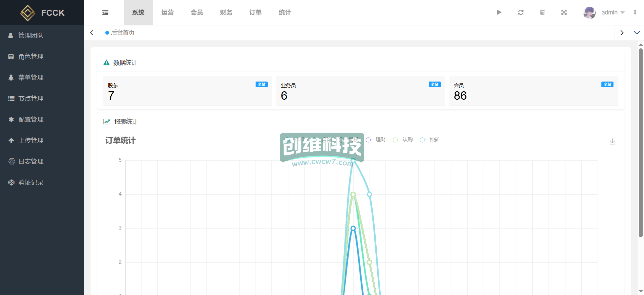Toggle the 认购 series in chart legend
This screenshot has height=295, width=644.
(403, 140)
